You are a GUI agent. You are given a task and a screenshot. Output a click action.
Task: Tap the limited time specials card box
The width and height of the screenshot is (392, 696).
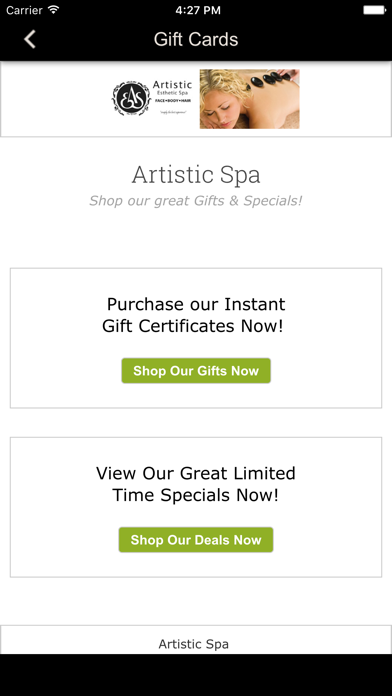pos(196,507)
